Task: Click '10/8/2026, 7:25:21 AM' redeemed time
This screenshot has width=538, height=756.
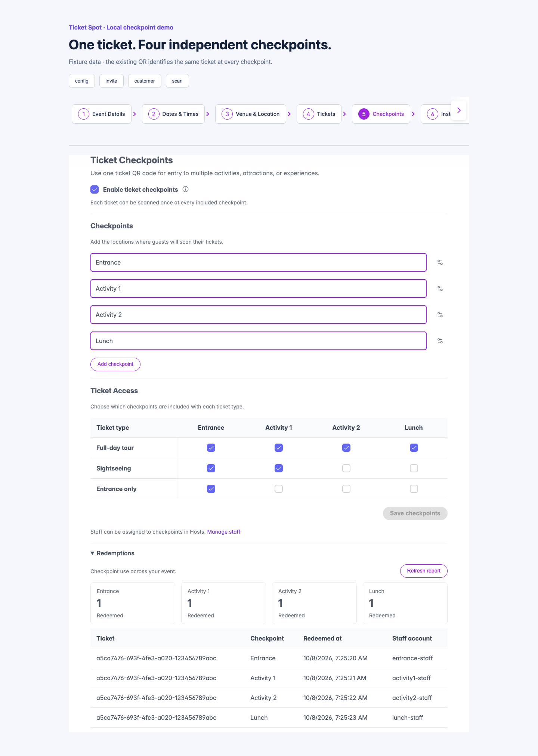Action: point(335,678)
